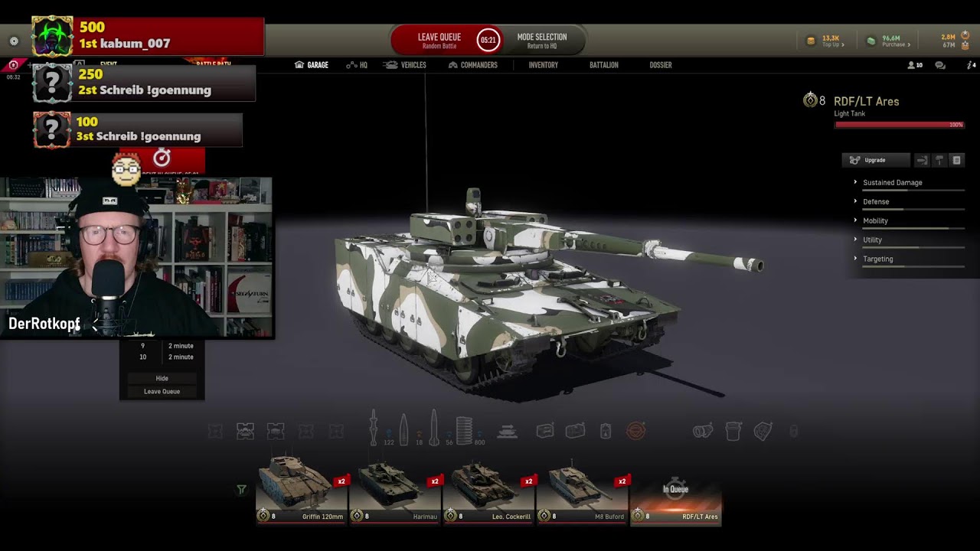Select the long sabot shell with 56
Screen dimensions: 980x551
pos(434,429)
